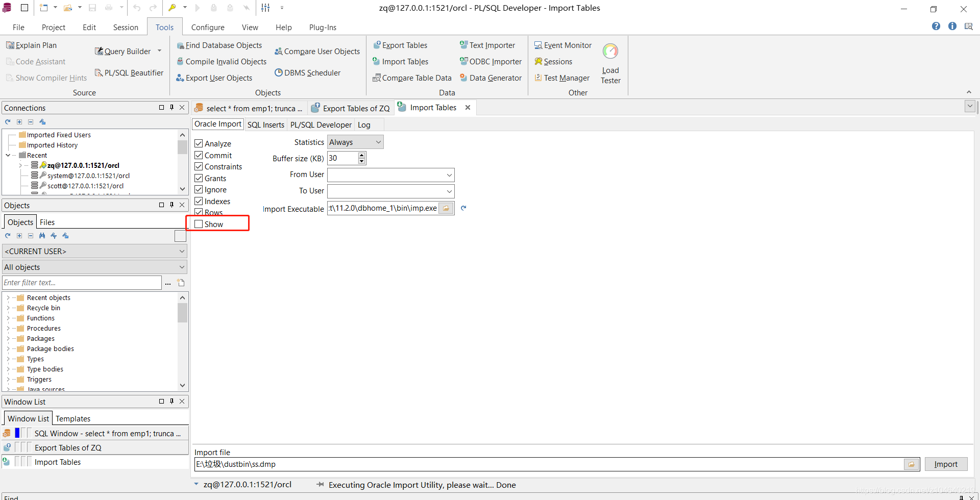Image resolution: width=980 pixels, height=500 pixels.
Task: Click the Enter filter text field
Action: coord(82,283)
